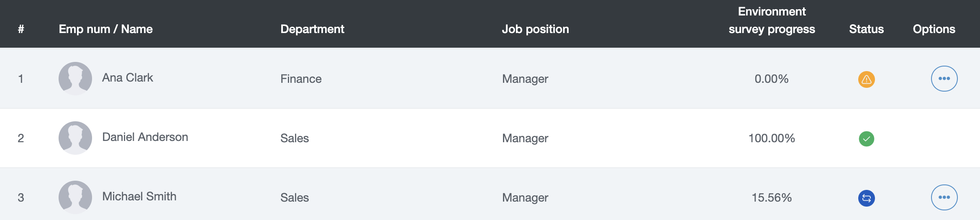Click Daniel Anderson's green checkmark status icon
The width and height of the screenshot is (980, 220).
point(866,138)
